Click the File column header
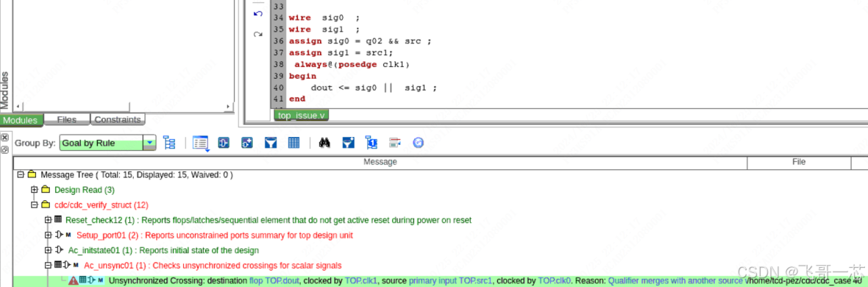This screenshot has width=868, height=287. (x=798, y=163)
